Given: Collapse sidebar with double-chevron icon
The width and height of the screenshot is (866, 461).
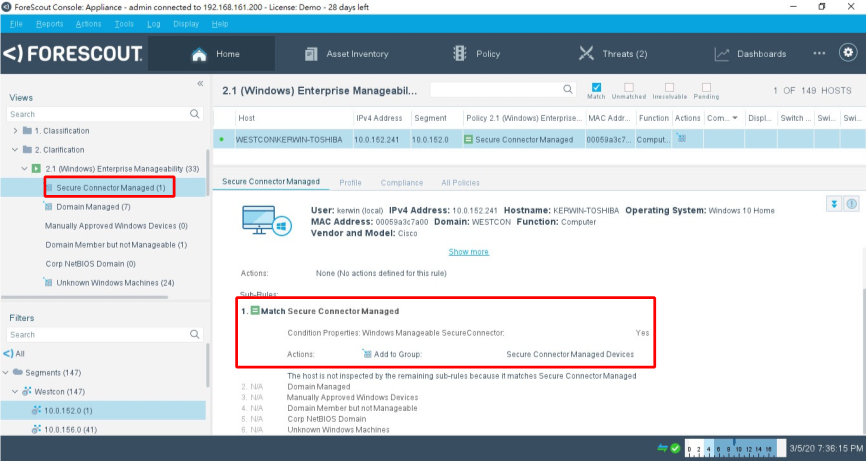Looking at the screenshot, I should point(200,83).
